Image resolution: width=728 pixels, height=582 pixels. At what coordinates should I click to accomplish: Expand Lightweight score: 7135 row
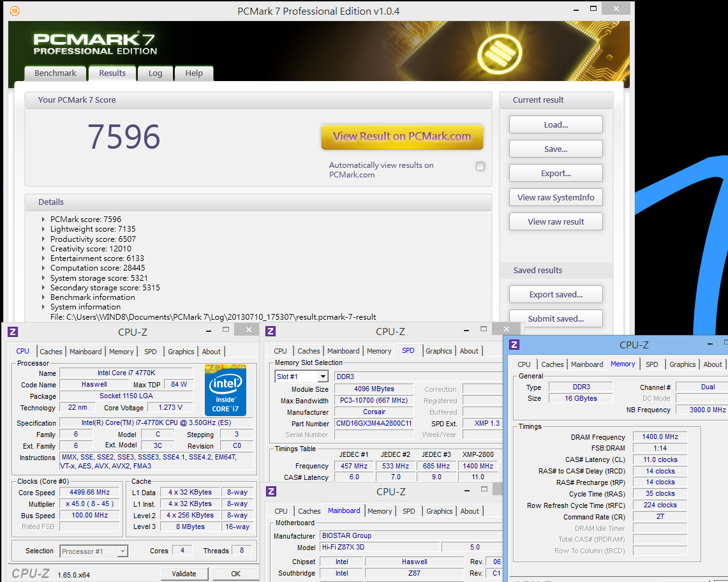tap(43, 229)
